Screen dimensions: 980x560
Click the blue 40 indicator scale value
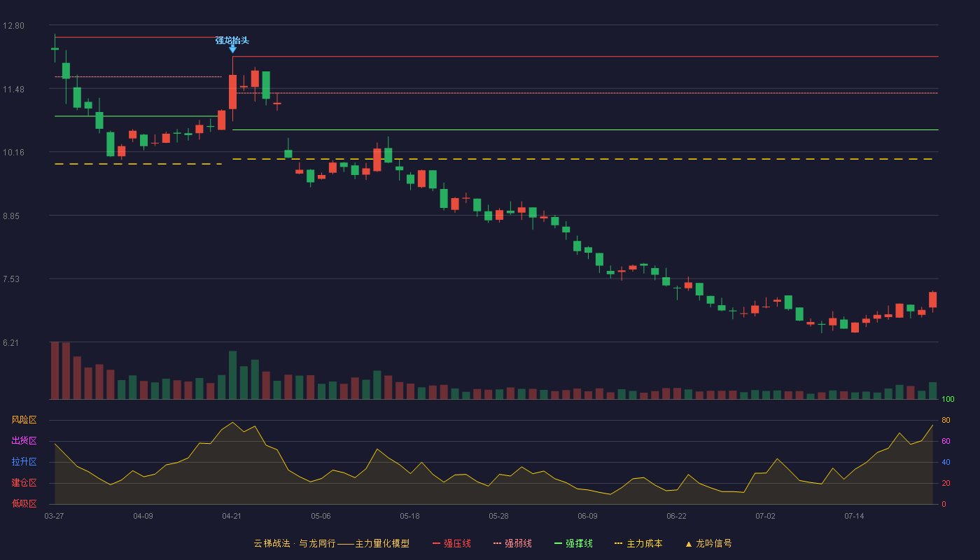pyautogui.click(x=945, y=462)
